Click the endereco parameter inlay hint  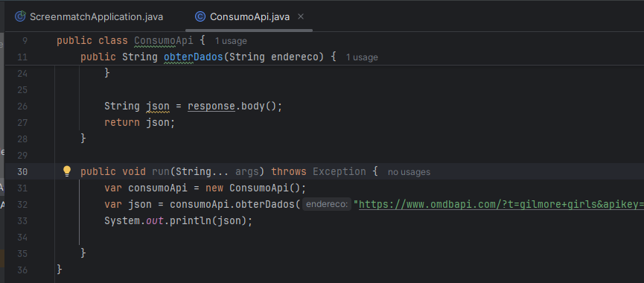[327, 204]
